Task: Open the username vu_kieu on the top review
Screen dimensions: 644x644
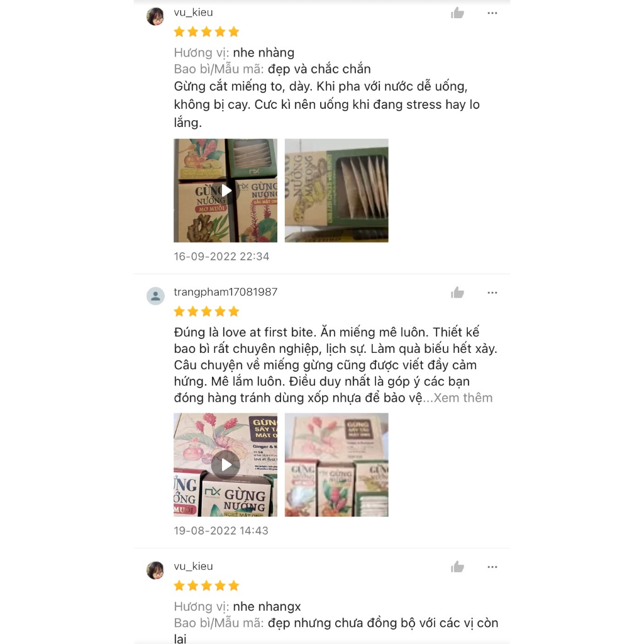Action: pyautogui.click(x=194, y=13)
